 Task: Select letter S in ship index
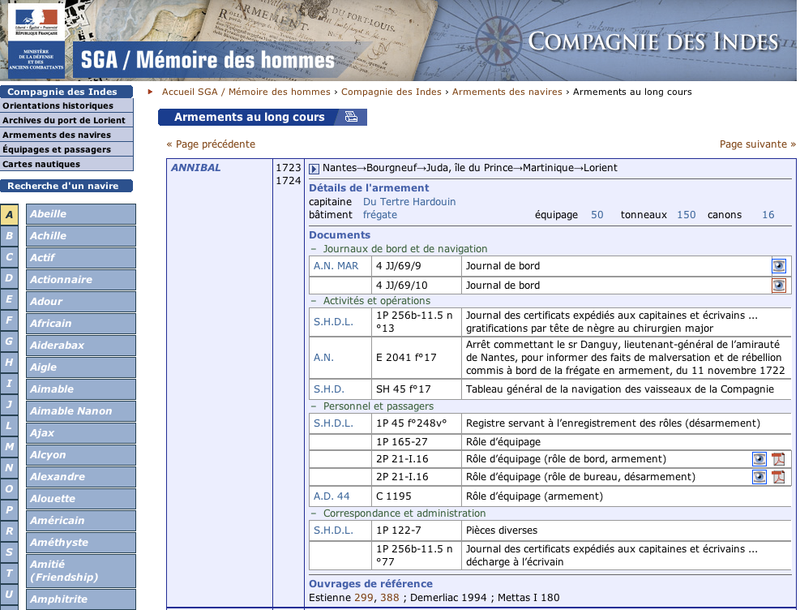tap(9, 552)
